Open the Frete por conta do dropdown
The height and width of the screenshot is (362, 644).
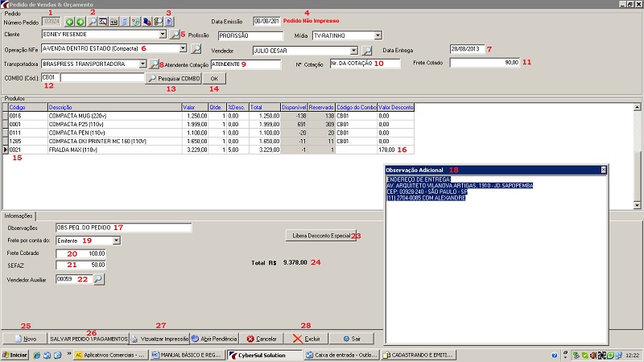(x=117, y=241)
